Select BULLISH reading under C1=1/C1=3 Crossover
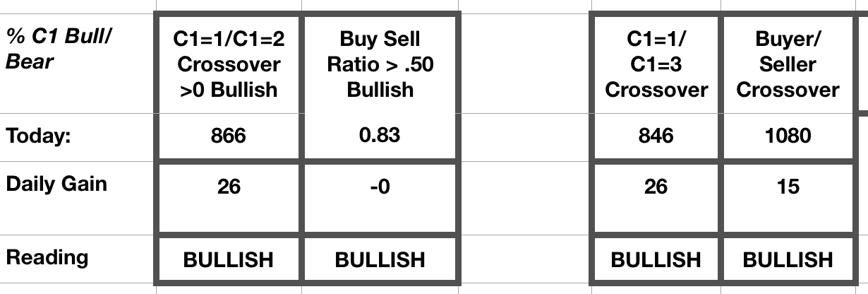 pos(656,259)
